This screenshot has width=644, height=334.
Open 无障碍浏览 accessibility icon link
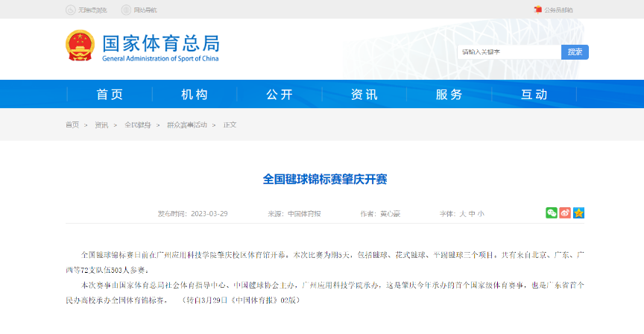point(71,10)
